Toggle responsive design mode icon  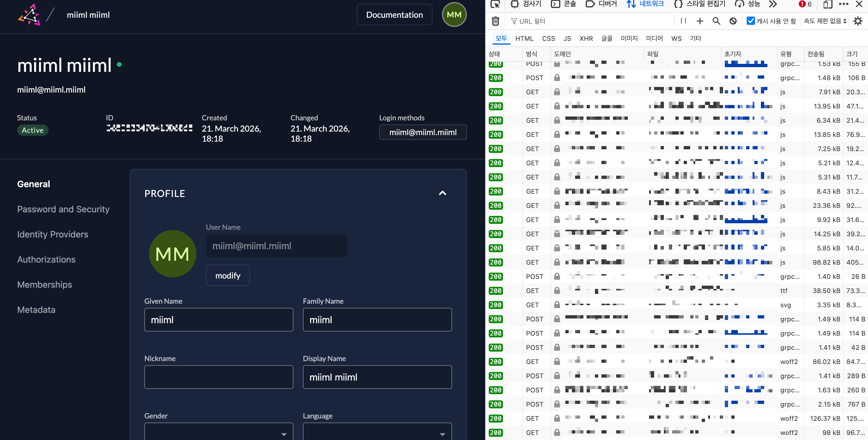pos(828,4)
